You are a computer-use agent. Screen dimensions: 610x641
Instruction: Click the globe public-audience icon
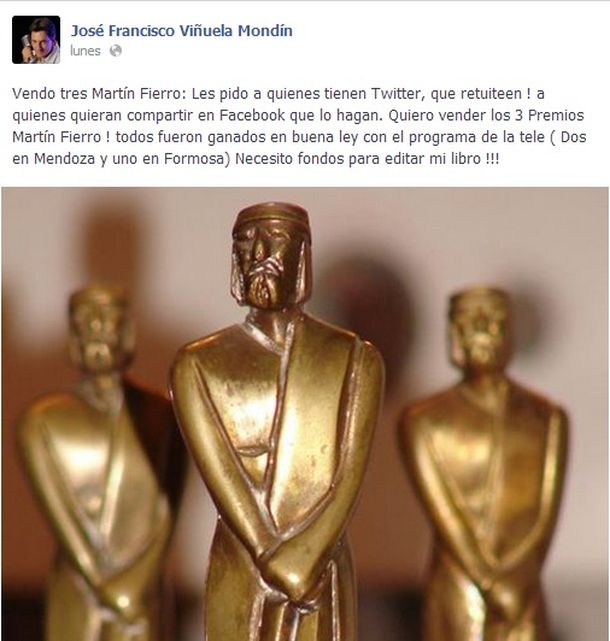coord(116,51)
